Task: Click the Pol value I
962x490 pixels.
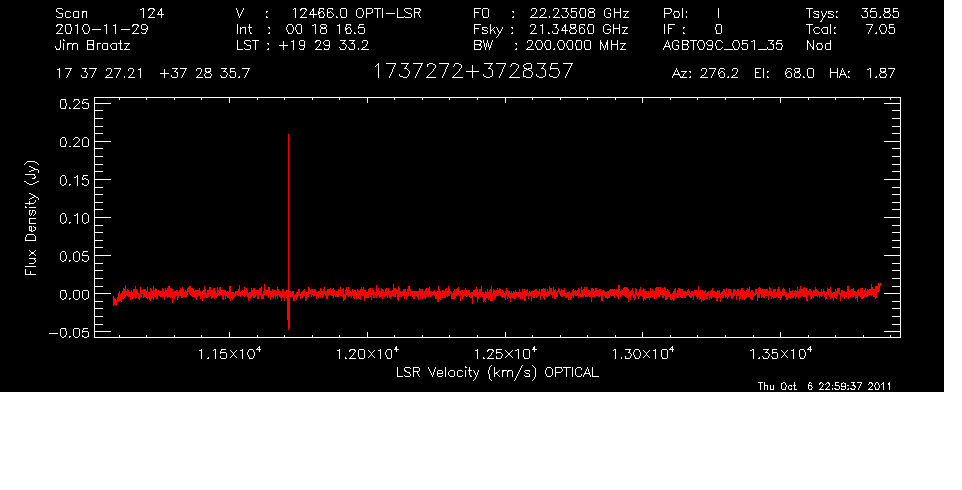Action: (718, 13)
